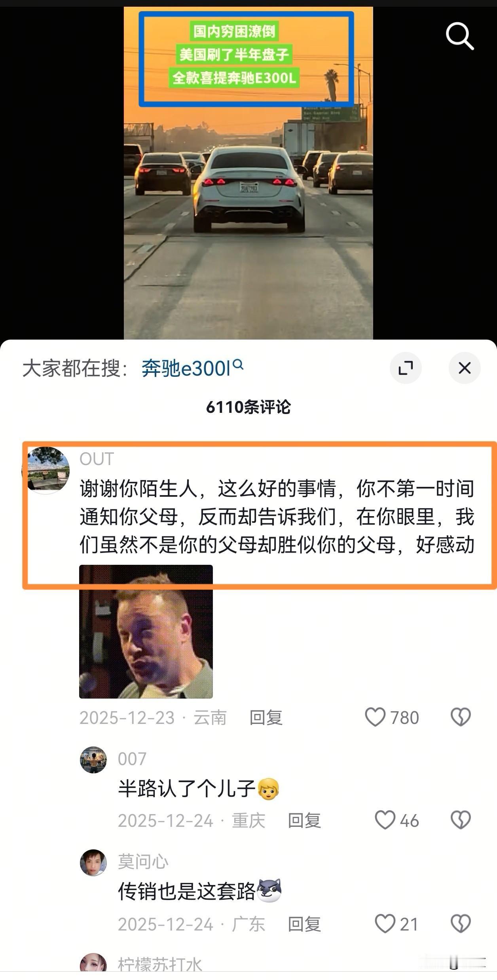The image size is (497, 980).
Task: Tap the Mercedes video to pause playback
Action: [x=248, y=173]
